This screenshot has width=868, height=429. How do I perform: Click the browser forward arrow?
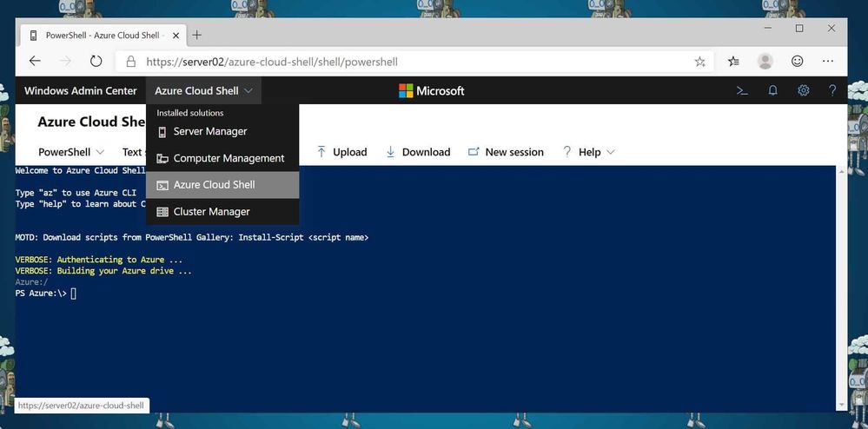[65, 62]
